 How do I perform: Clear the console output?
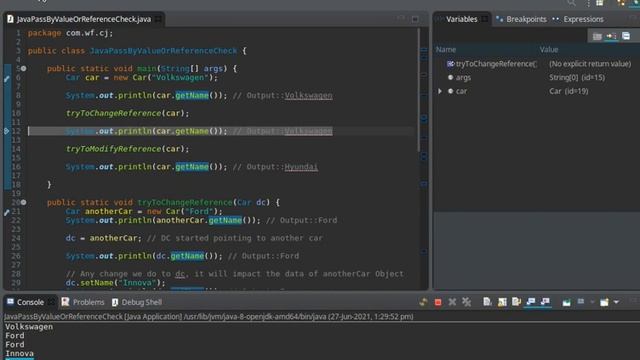click(x=487, y=302)
